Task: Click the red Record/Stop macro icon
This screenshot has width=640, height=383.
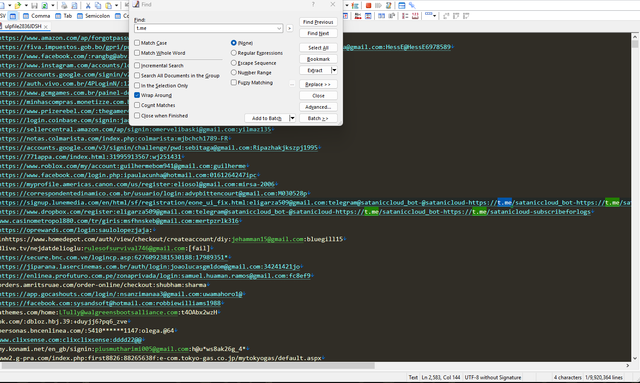Action: click(x=369, y=5)
